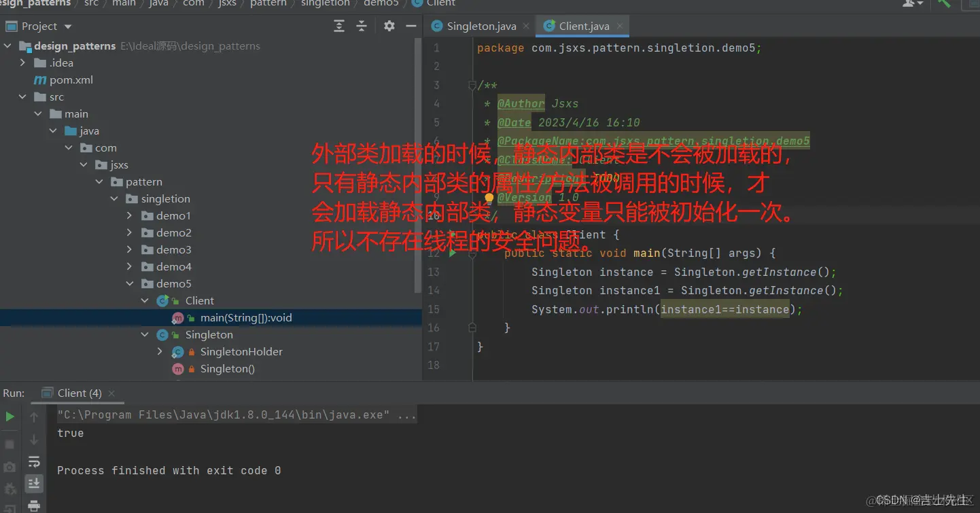Click the red method icon of main(String[])

178,317
